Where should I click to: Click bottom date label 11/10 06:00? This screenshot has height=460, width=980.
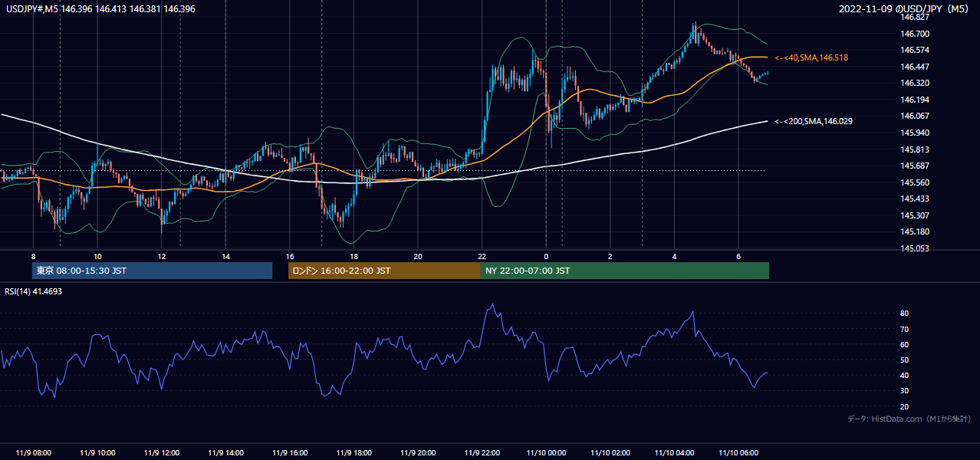738,453
